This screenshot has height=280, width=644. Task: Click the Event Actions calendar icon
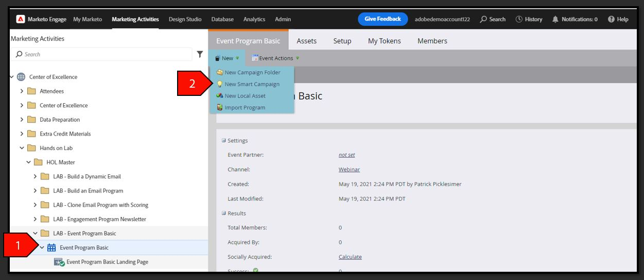tap(255, 58)
